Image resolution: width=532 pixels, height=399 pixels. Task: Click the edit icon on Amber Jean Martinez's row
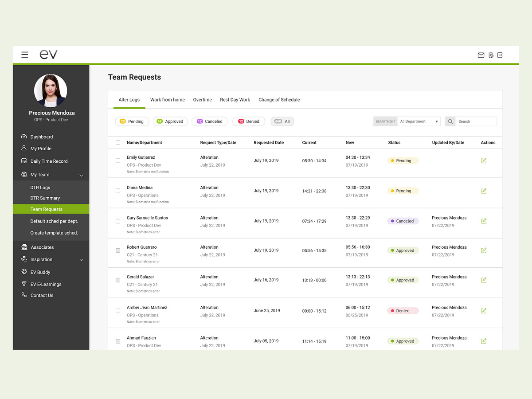coord(484,310)
